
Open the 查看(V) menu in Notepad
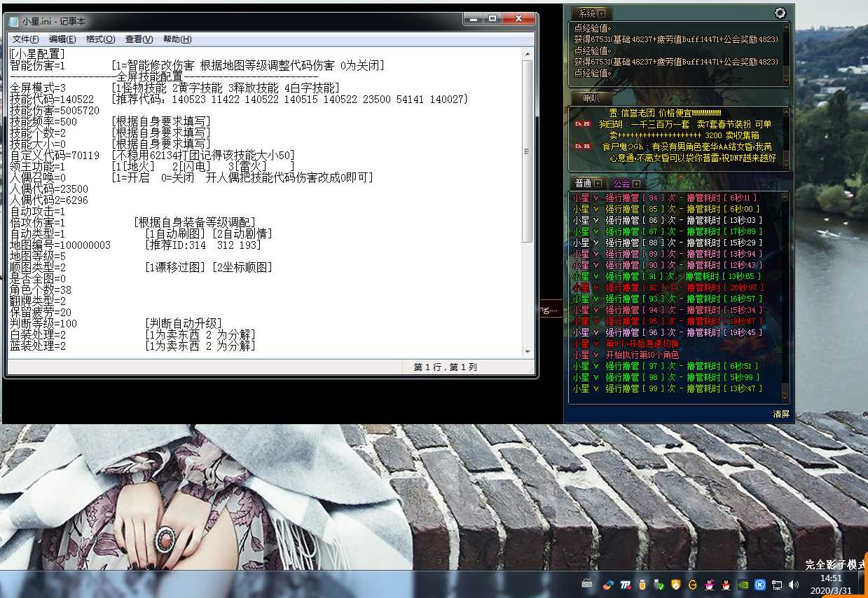139,39
